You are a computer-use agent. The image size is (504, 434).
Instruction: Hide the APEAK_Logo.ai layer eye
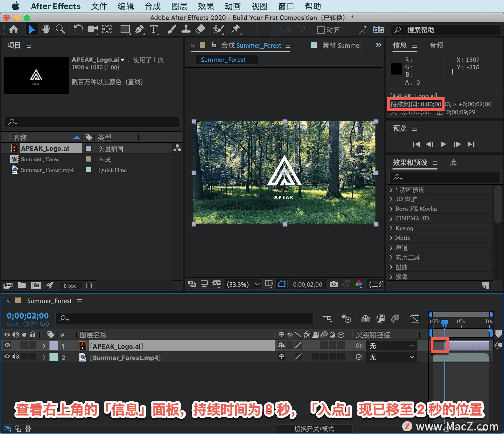pos(7,345)
